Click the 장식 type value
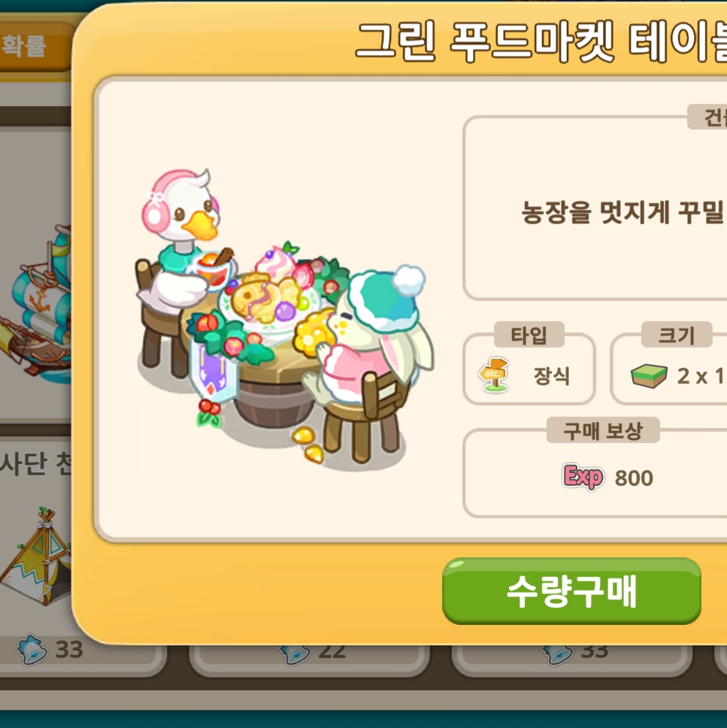727x728 pixels. coord(552,375)
